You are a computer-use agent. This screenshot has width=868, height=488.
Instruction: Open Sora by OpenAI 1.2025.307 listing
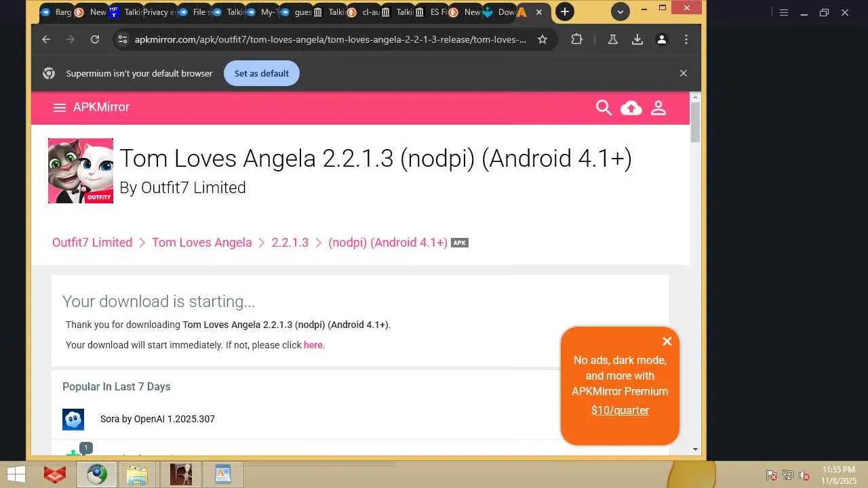pyautogui.click(x=157, y=419)
